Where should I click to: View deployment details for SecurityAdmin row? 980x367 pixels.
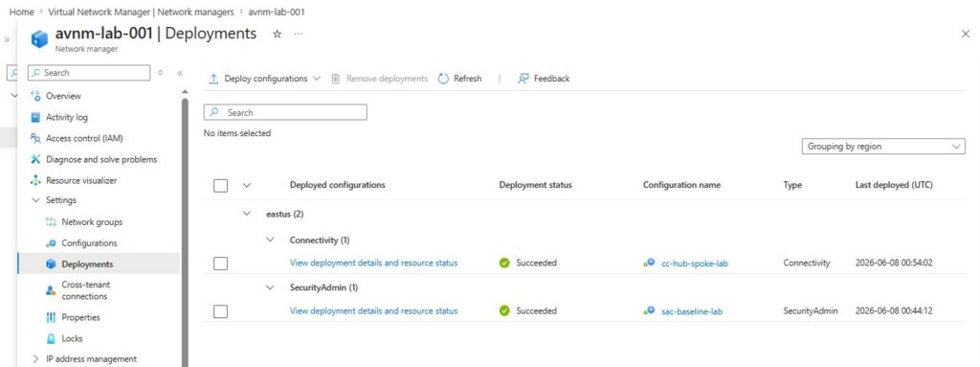point(374,310)
